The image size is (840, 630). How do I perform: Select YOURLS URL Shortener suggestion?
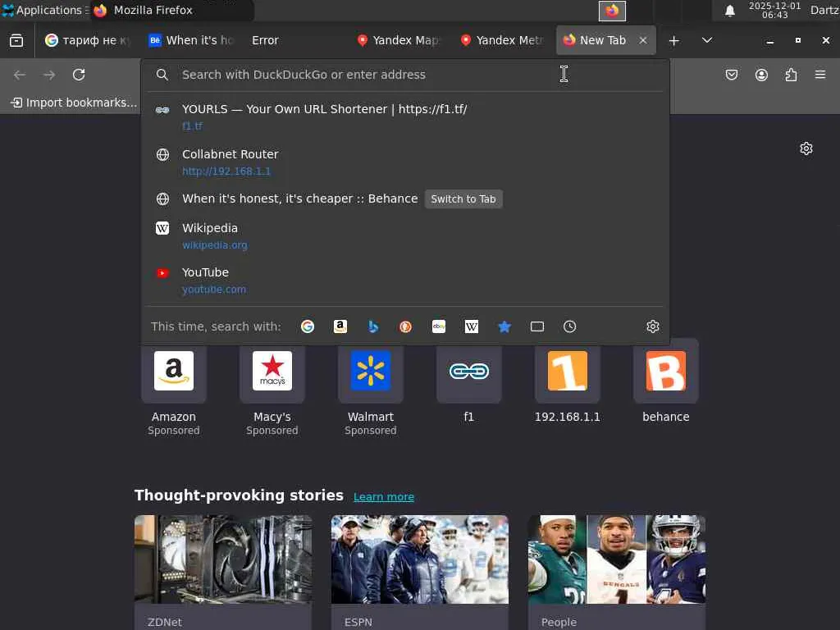405,116
